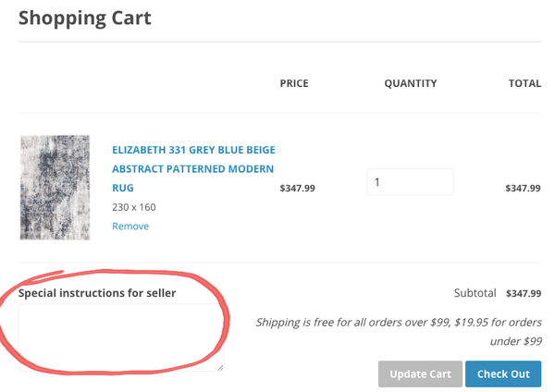This screenshot has width=555, height=392.
Task: Grab the text area resize handle
Action: 220,367
